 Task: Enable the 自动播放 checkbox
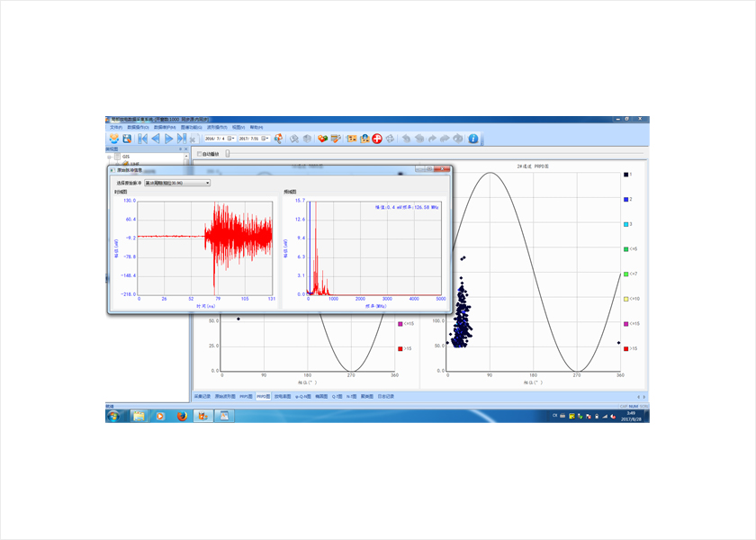(x=199, y=154)
